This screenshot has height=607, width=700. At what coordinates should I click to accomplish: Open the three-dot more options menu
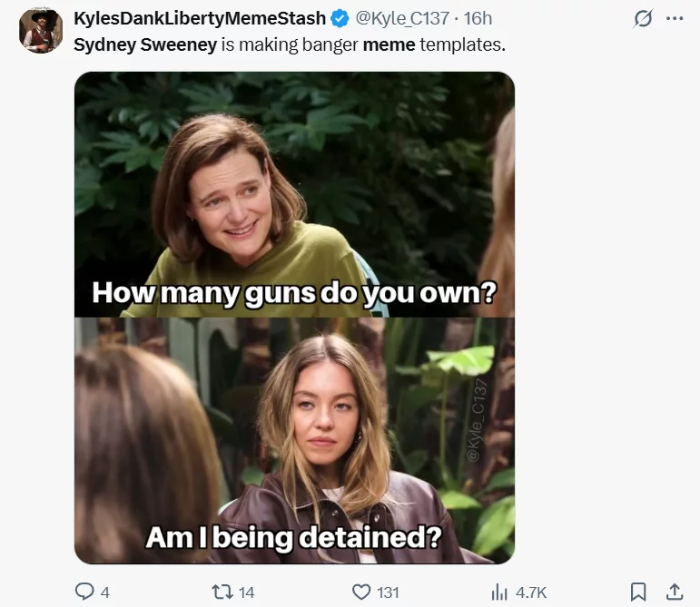click(674, 19)
